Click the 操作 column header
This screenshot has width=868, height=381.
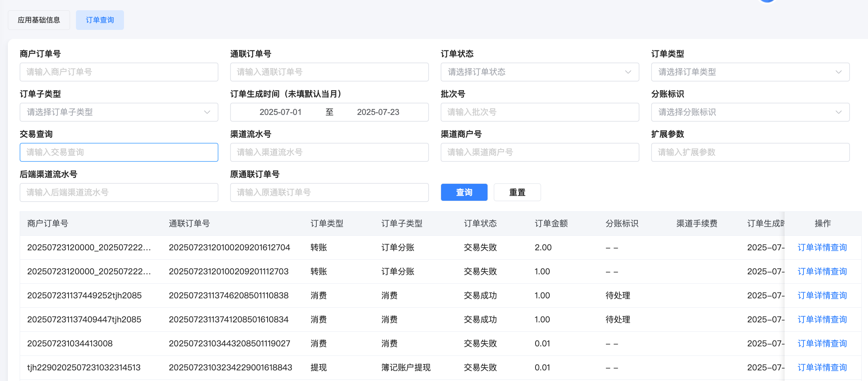[822, 224]
